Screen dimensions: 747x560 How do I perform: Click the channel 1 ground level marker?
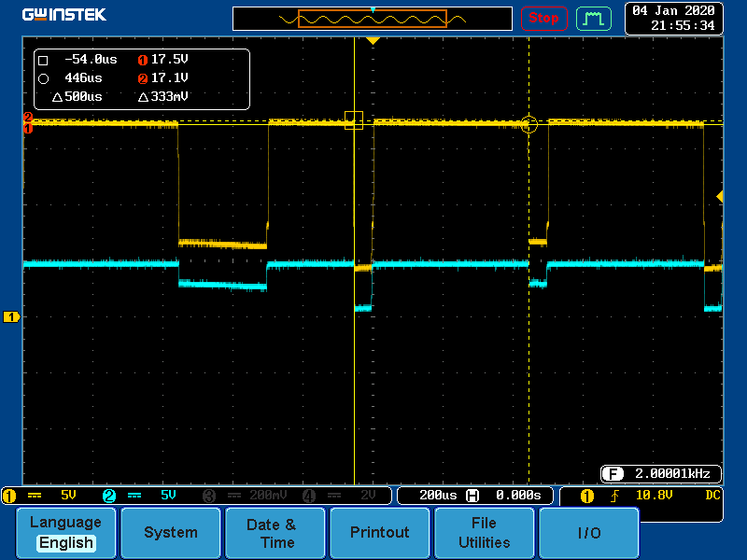pos(11,316)
